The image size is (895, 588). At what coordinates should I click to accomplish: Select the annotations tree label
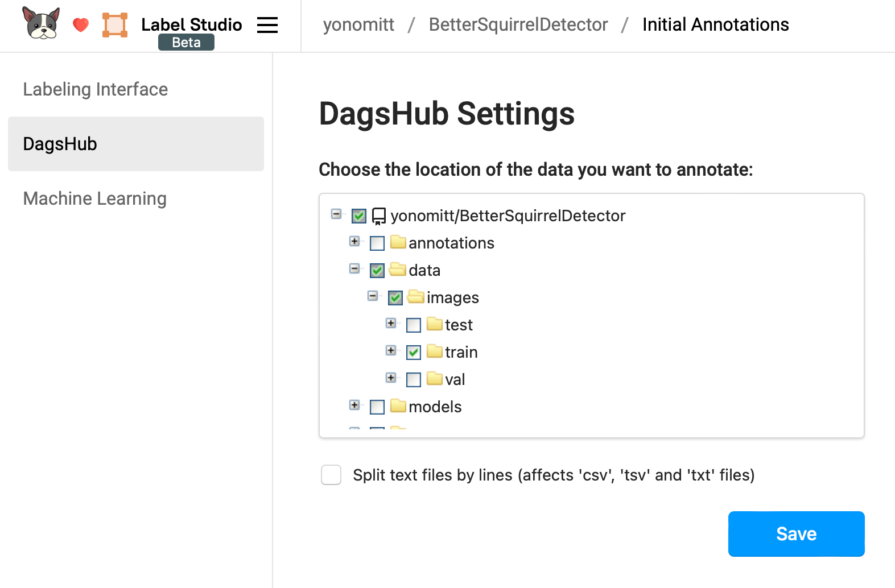[451, 243]
